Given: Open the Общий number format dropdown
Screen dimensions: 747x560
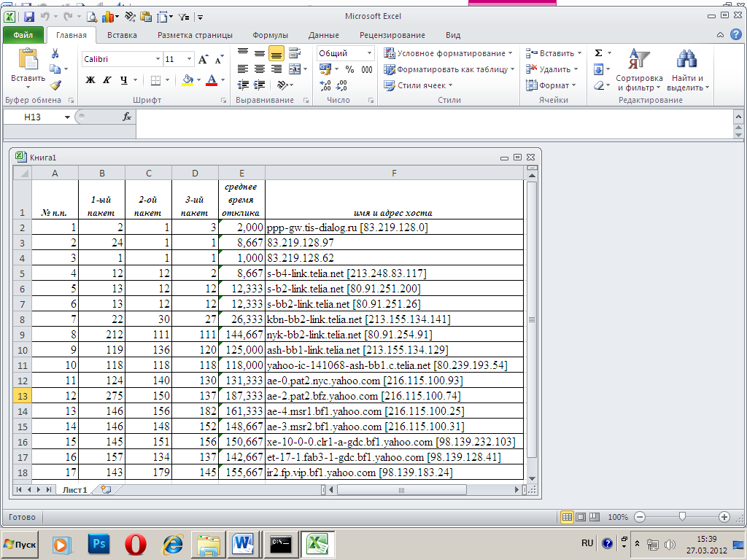Looking at the screenshot, I should [369, 53].
